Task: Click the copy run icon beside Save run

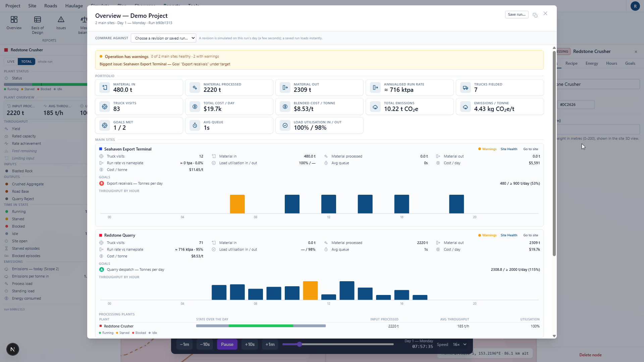Action: click(535, 15)
